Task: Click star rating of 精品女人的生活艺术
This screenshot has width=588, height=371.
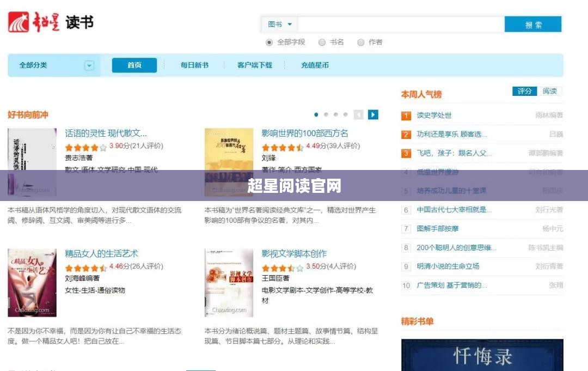Action: click(86, 268)
